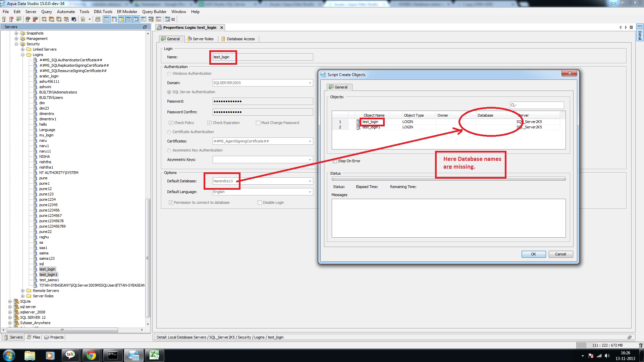Click the trash icon in status bar

point(641,345)
